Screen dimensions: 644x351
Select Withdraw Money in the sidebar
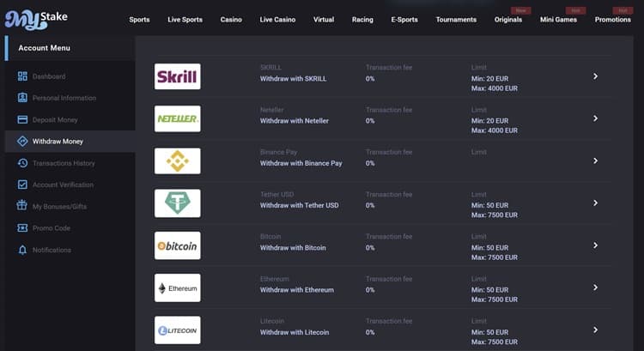(x=58, y=142)
